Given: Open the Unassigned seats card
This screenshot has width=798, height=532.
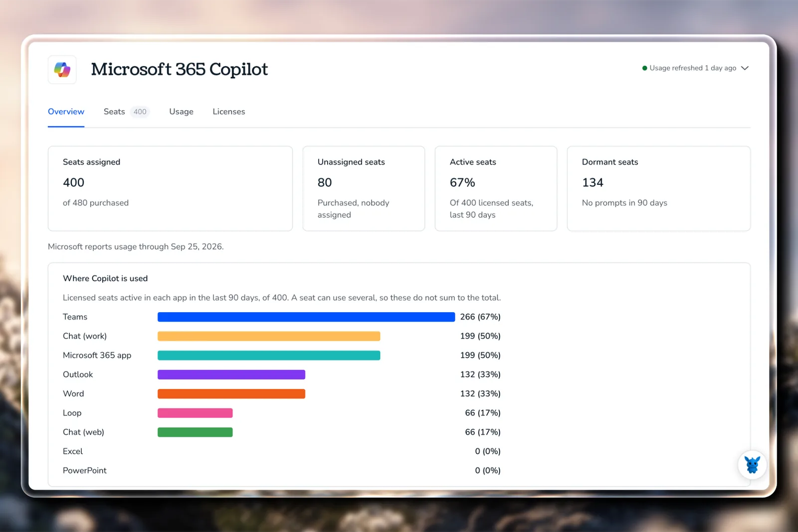Looking at the screenshot, I should pos(364,188).
